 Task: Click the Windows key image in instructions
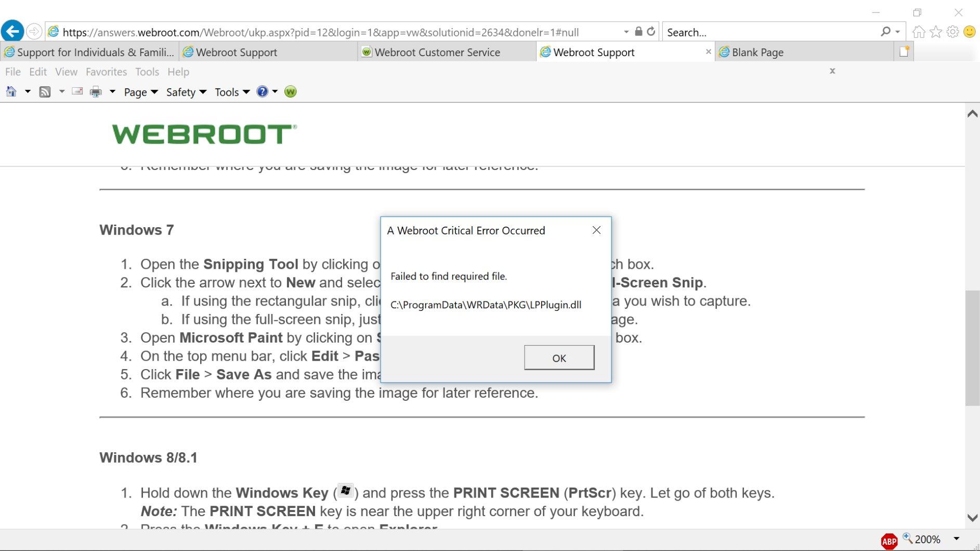[x=346, y=491]
